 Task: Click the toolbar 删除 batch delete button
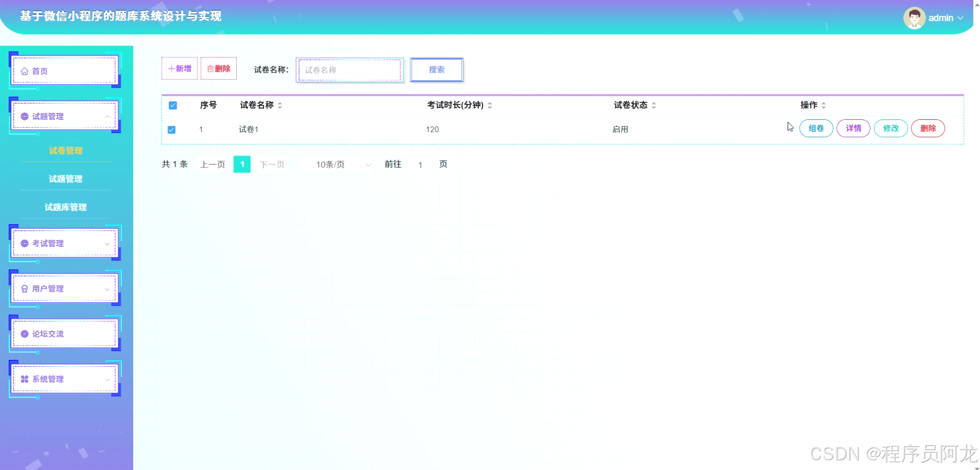219,69
